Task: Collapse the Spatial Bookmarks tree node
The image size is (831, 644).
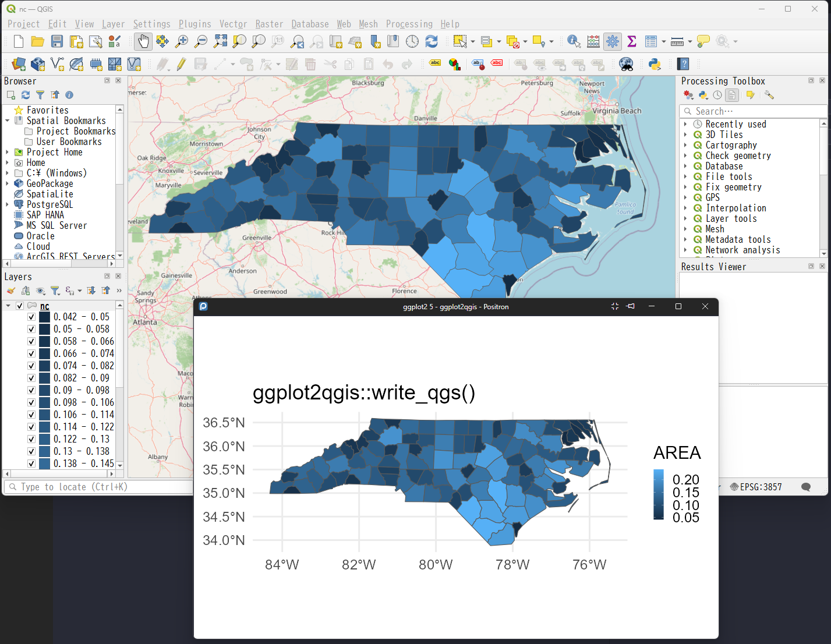Action: 8,121
